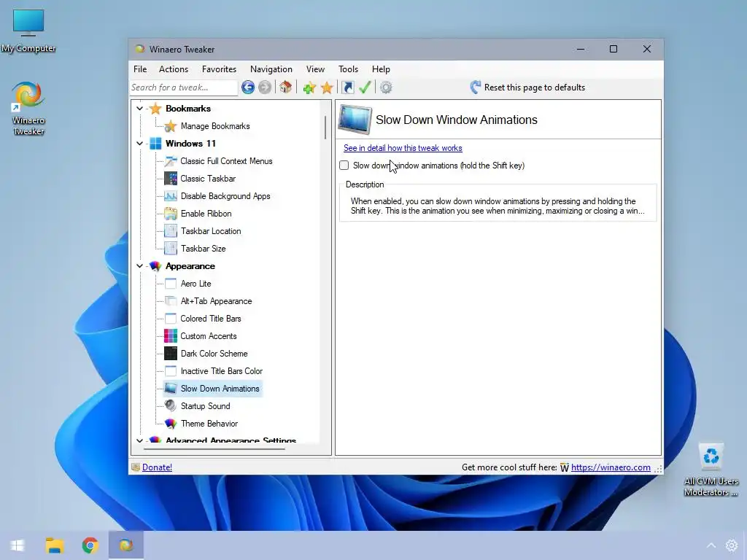Click the Home page toolbar icon
This screenshot has height=560, width=747.
pyautogui.click(x=285, y=87)
